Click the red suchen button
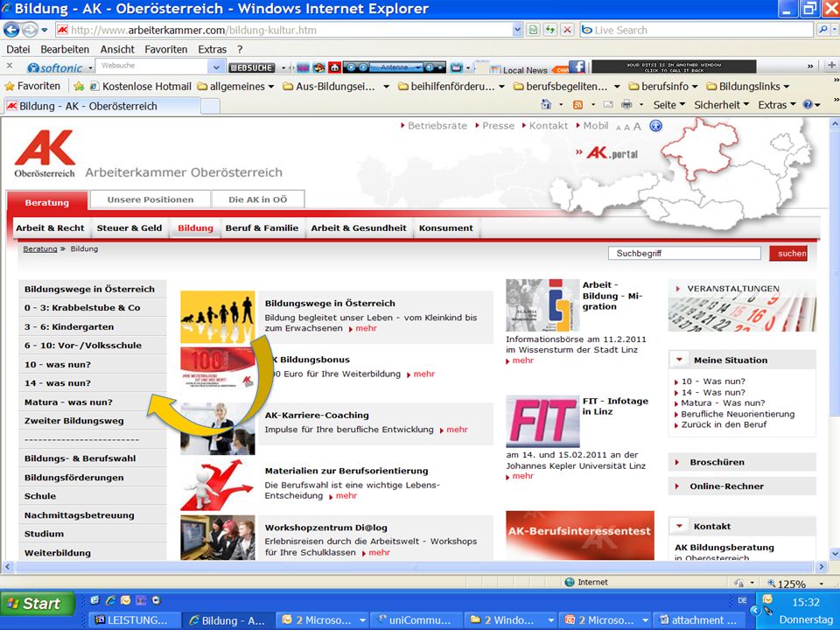840x630 pixels. click(x=788, y=254)
